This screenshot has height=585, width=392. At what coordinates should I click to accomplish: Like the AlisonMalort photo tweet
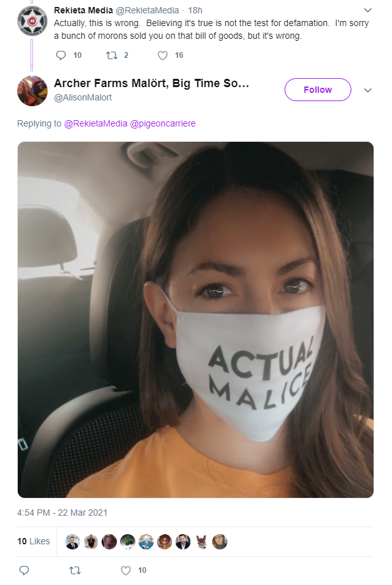pyautogui.click(x=126, y=570)
